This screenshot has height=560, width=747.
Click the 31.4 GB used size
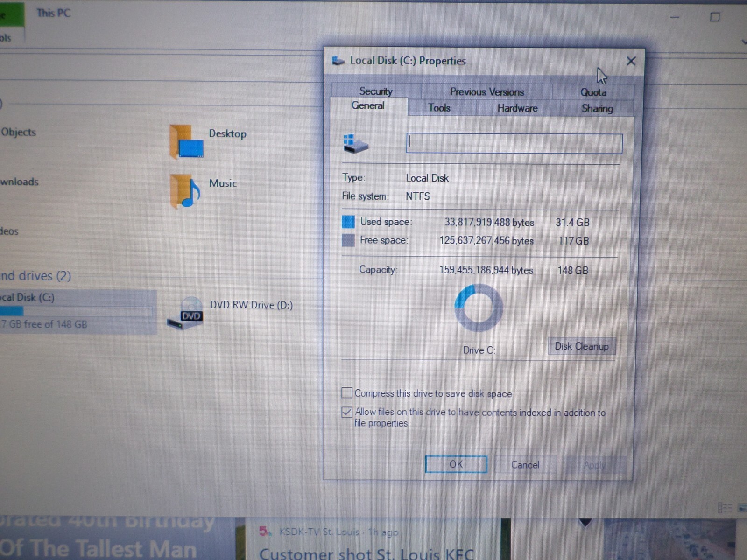[572, 223]
